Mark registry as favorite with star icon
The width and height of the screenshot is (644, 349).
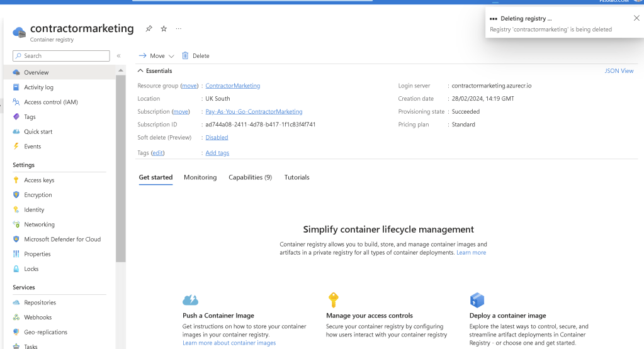[164, 28]
